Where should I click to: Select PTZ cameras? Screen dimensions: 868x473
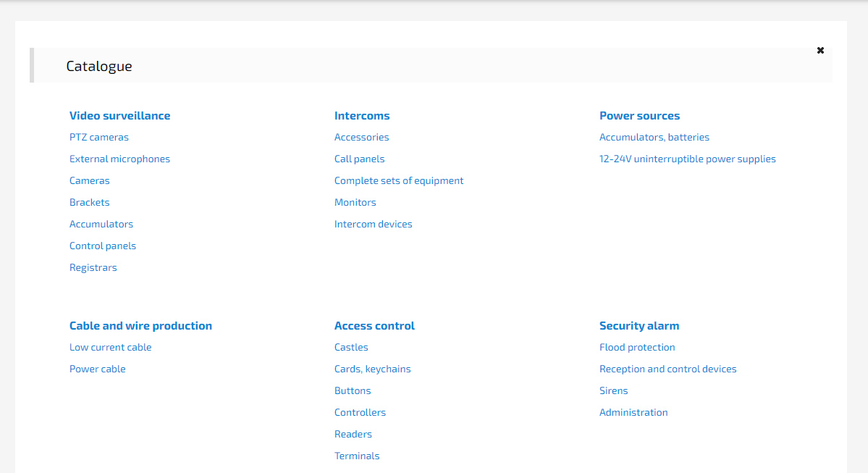(x=99, y=137)
